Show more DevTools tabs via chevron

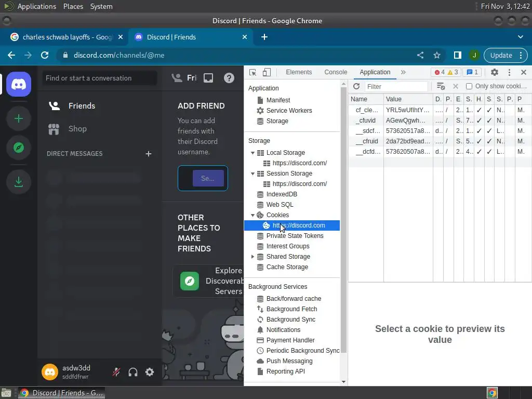point(403,72)
